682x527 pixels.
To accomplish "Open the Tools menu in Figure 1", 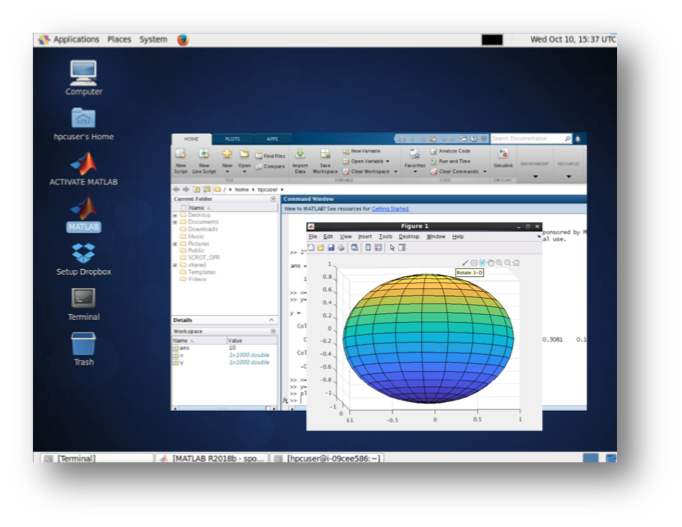I will click(x=385, y=237).
